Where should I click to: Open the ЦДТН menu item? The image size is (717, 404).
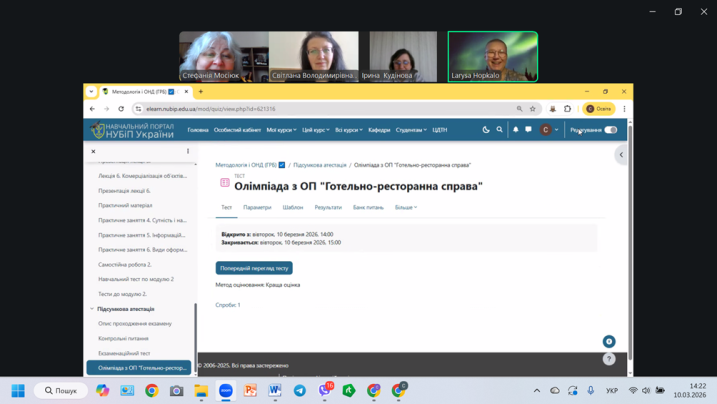tap(439, 130)
